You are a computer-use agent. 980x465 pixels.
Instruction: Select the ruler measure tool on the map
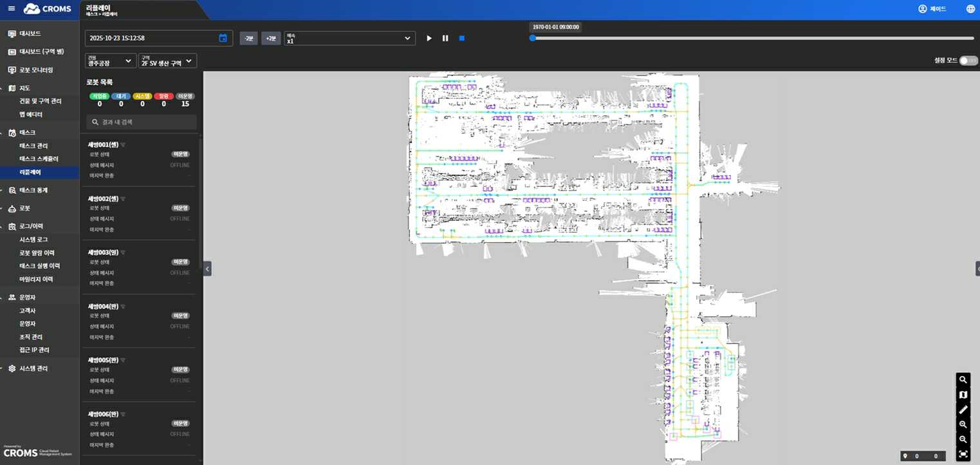(963, 410)
